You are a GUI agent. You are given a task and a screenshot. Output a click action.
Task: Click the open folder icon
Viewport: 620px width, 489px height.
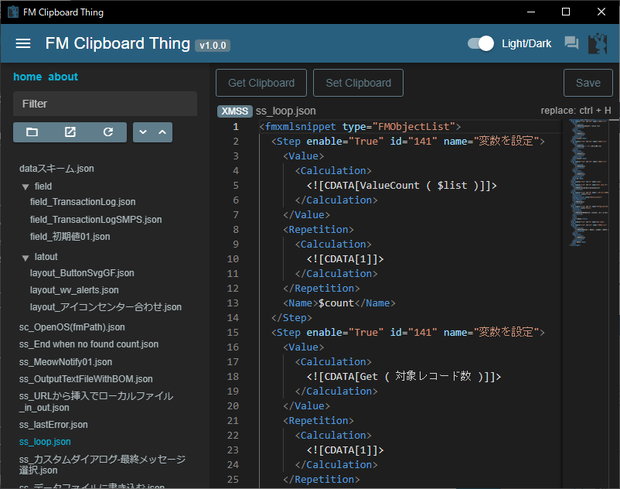(x=32, y=132)
